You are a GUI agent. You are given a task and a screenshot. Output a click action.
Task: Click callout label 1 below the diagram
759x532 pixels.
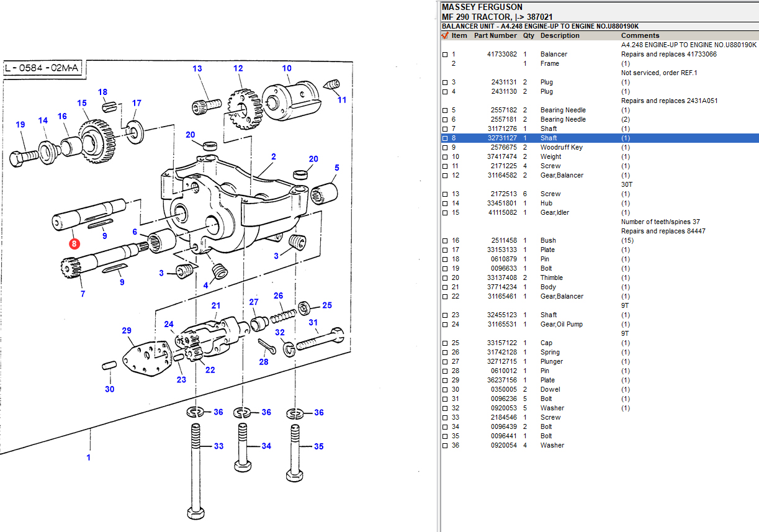click(89, 458)
